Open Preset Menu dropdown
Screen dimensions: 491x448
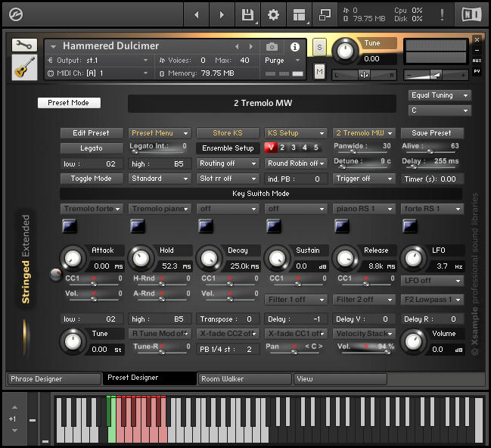[x=160, y=133]
